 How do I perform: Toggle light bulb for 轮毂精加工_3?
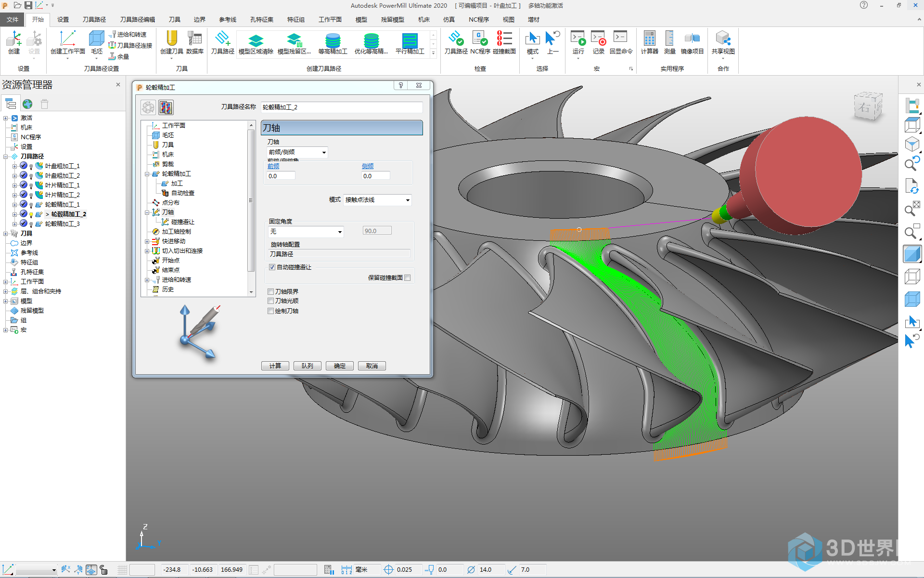pos(31,224)
